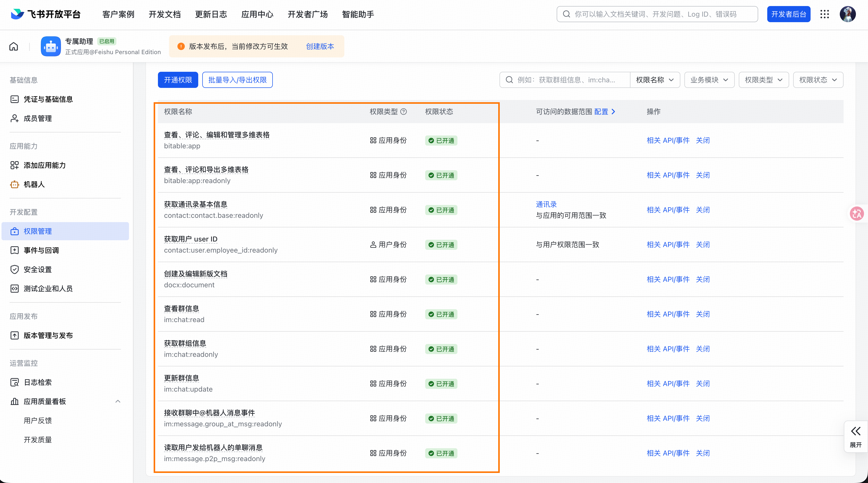This screenshot has height=483, width=868.
Task: Open the 业务模块 filter dropdown
Action: (709, 80)
